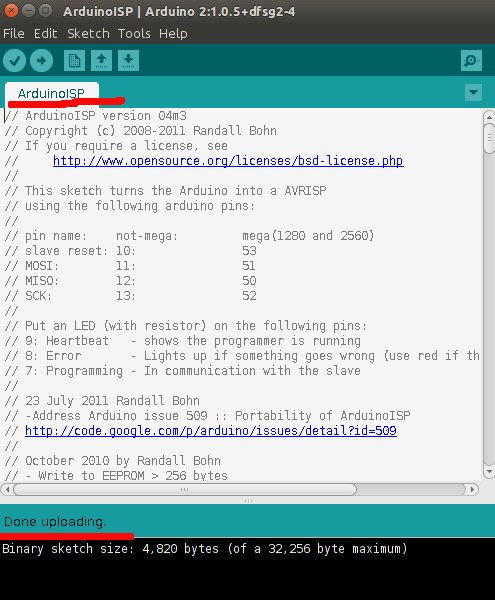Click the '9: Heartbeat' comment line
495x600 pixels.
point(182,341)
